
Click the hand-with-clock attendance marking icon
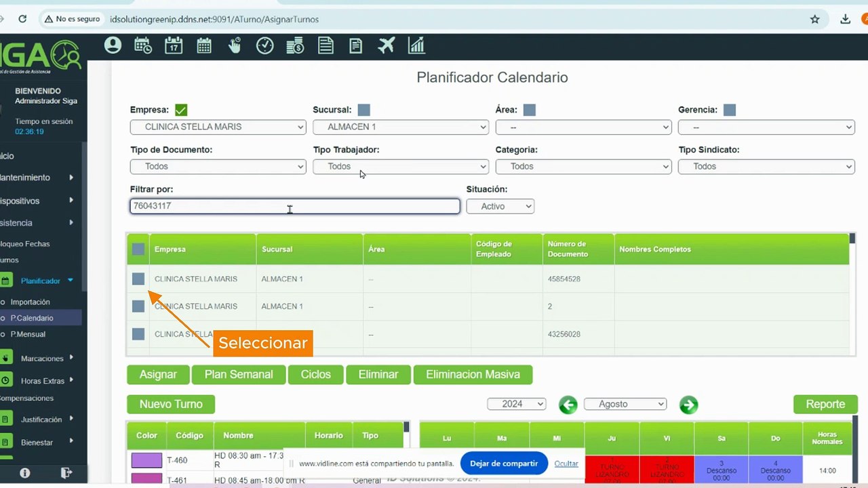[235, 45]
